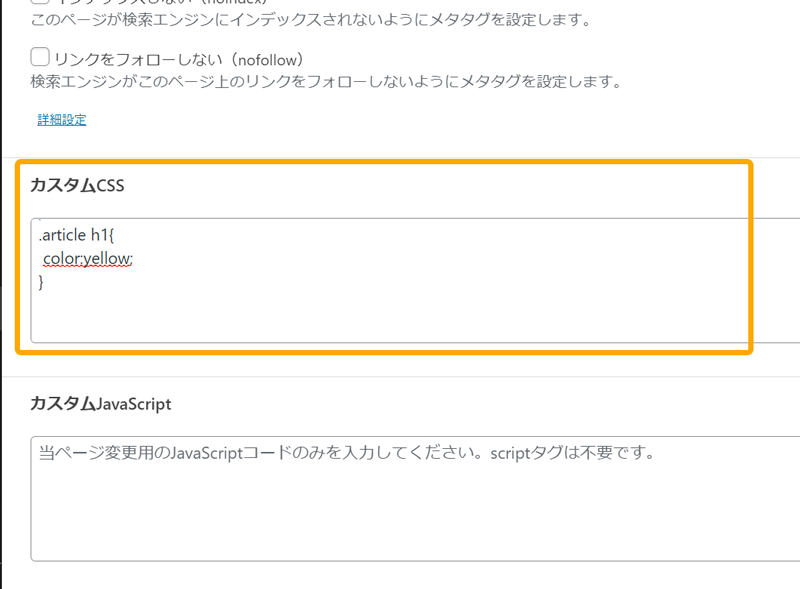Place cursor on the ".article h1{" line
This screenshot has width=800, height=589.
[x=77, y=235]
